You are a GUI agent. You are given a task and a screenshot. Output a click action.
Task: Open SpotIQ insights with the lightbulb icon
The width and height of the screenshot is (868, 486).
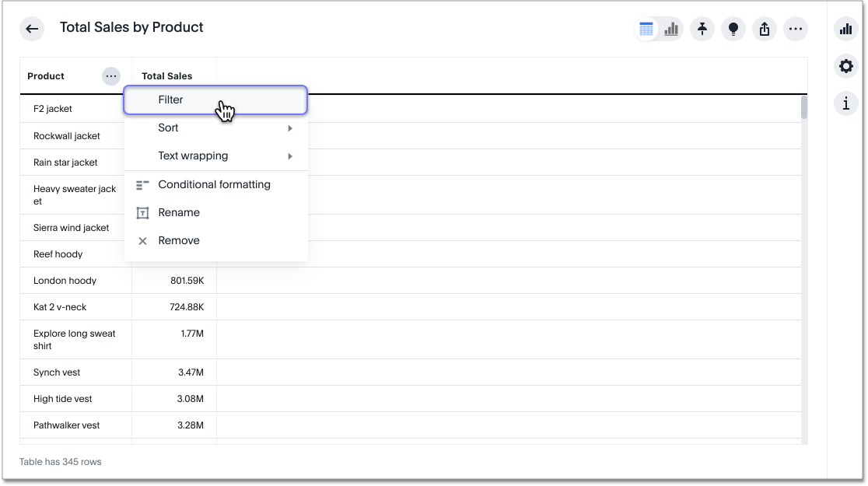click(733, 29)
